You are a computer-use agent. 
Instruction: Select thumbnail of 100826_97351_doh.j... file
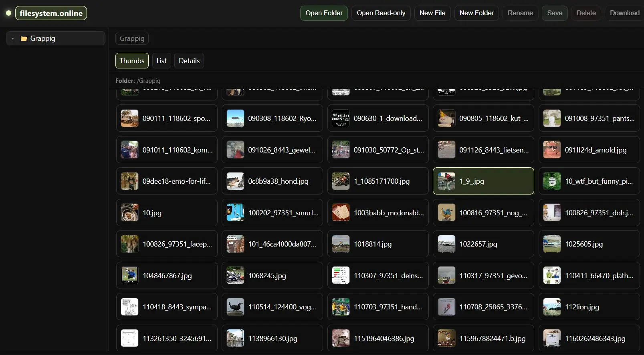tap(552, 213)
